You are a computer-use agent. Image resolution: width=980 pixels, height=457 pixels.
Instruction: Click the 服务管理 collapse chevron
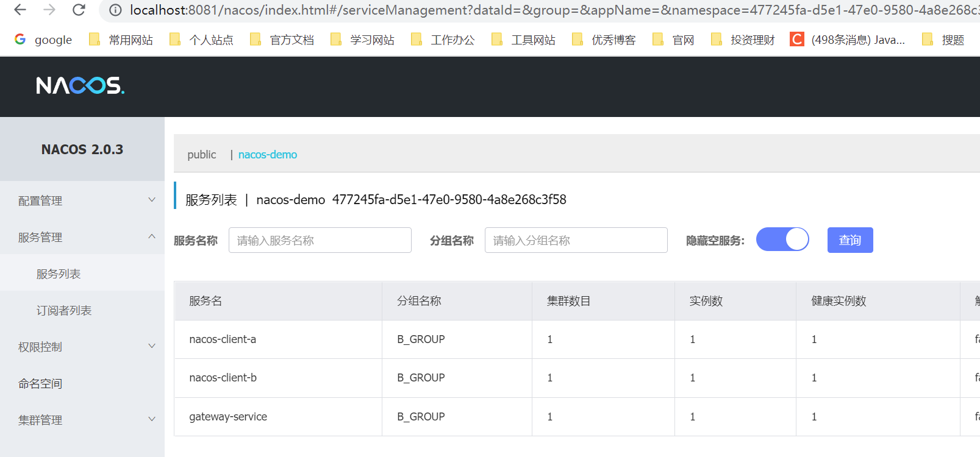[x=152, y=236]
